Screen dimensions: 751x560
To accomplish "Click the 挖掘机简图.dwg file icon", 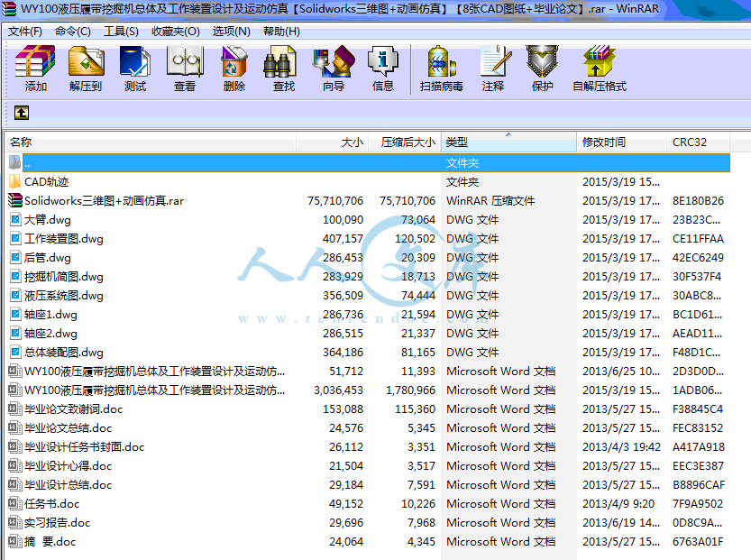I will point(15,277).
